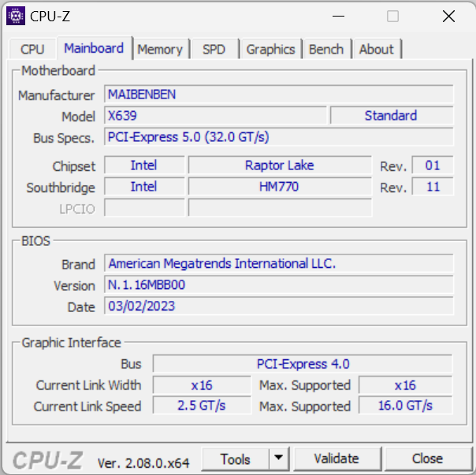Click the Current Link Speed 2.5 GT/s field

(202, 406)
